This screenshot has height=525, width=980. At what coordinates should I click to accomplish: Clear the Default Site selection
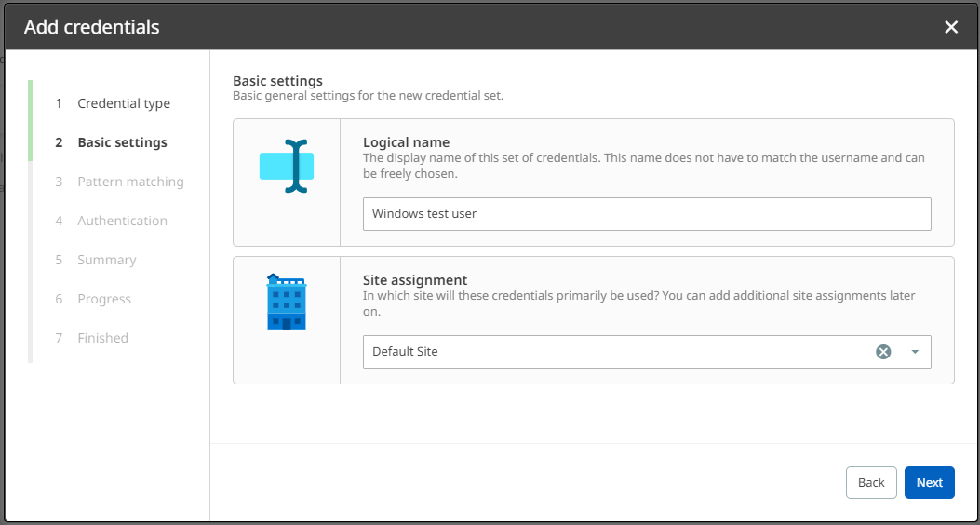tap(883, 352)
